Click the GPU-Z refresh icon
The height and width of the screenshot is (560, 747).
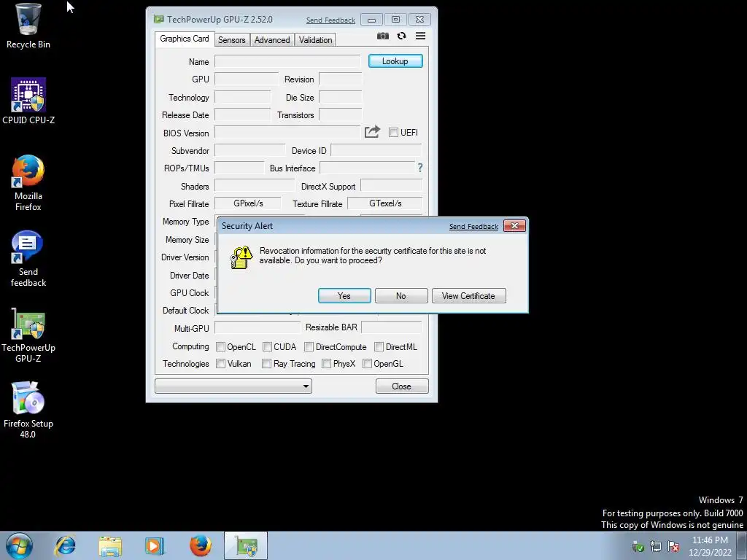(x=402, y=36)
